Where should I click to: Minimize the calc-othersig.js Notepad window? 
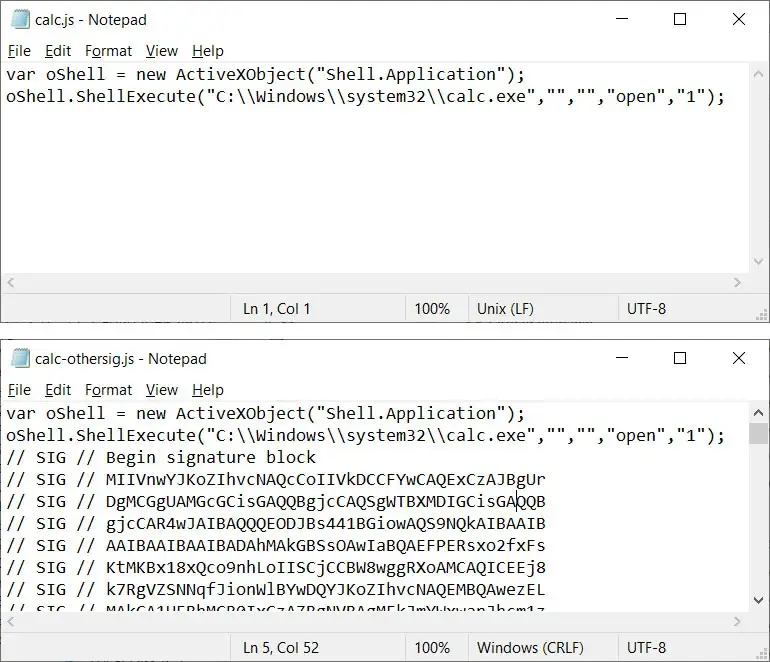622,358
